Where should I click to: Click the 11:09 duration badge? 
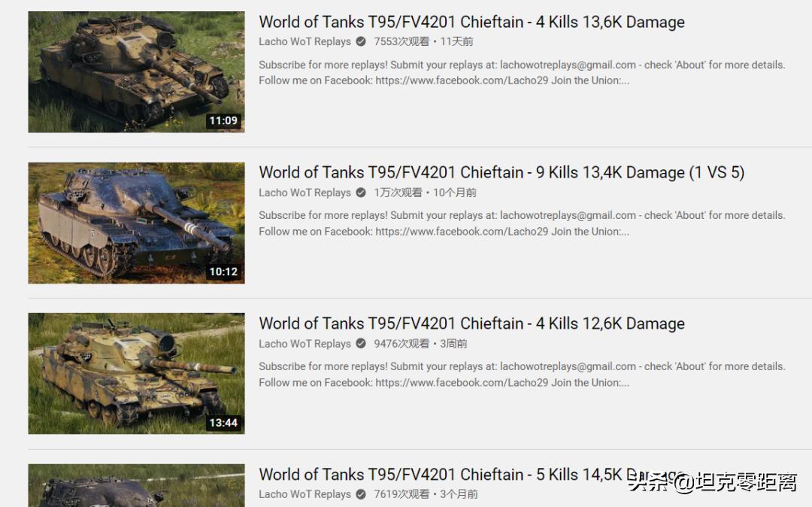[223, 120]
